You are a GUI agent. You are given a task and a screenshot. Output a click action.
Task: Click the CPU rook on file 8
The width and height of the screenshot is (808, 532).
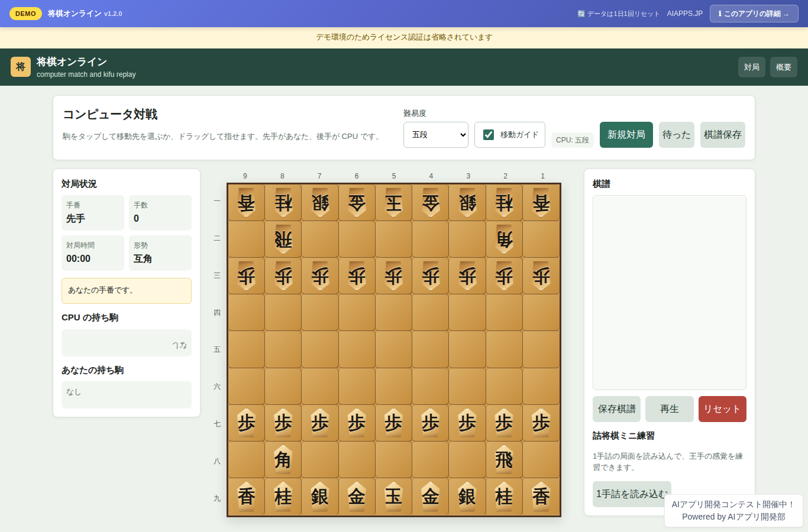click(283, 239)
